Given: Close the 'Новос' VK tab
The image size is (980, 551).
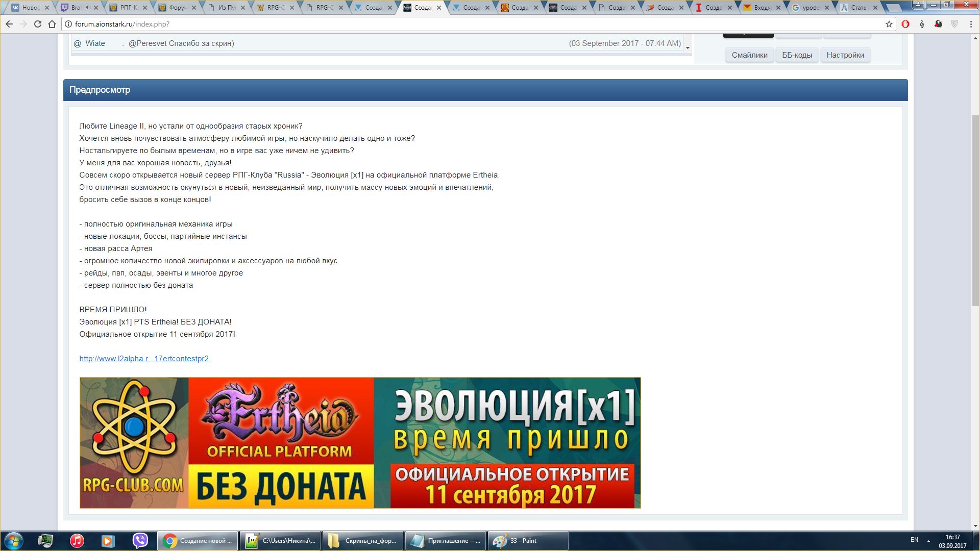Looking at the screenshot, I should point(47,8).
